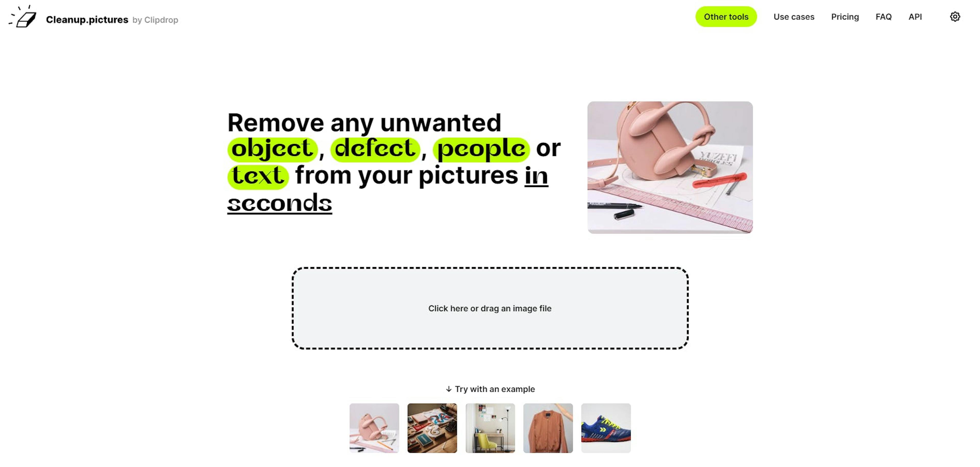The image size is (980, 467).
Task: Drag an image file onto upload area
Action: [x=490, y=308]
